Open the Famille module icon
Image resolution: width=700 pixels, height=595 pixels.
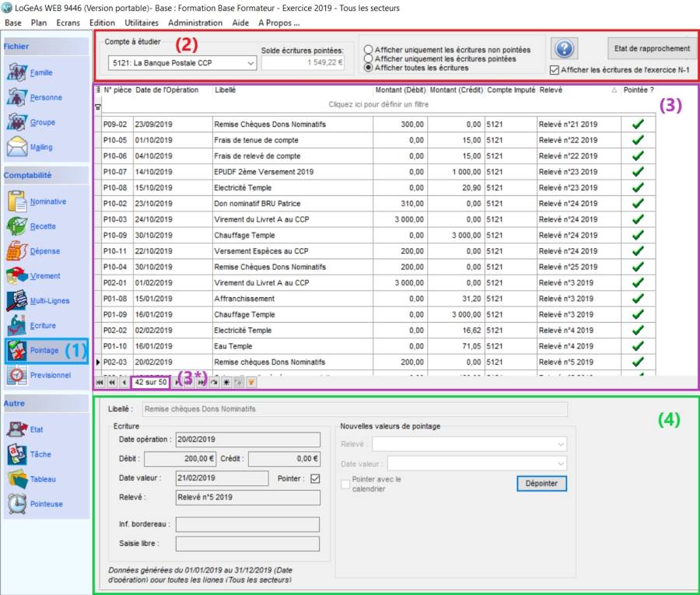coord(17,72)
